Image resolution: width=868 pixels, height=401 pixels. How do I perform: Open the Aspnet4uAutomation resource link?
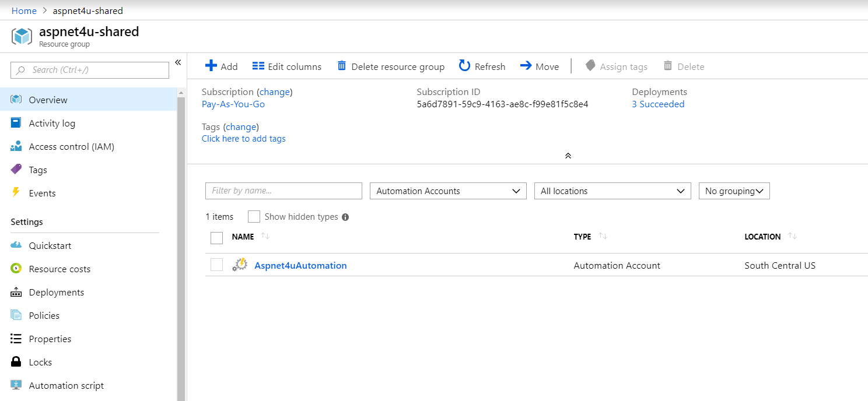(x=300, y=265)
